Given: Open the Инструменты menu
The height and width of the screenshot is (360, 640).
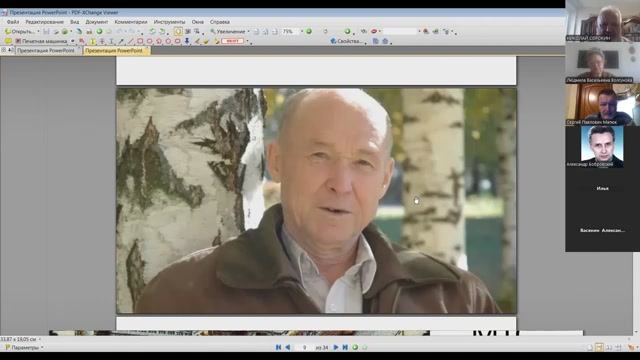Looking at the screenshot, I should click(169, 22).
